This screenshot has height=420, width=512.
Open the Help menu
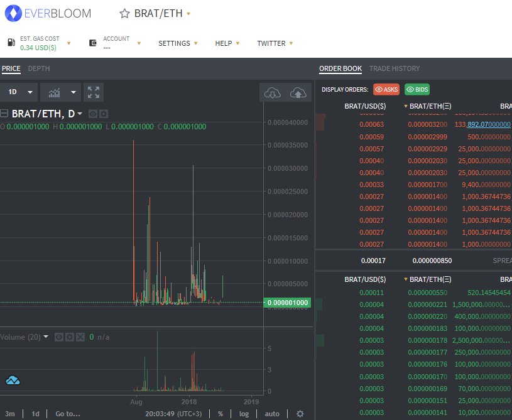tap(227, 43)
